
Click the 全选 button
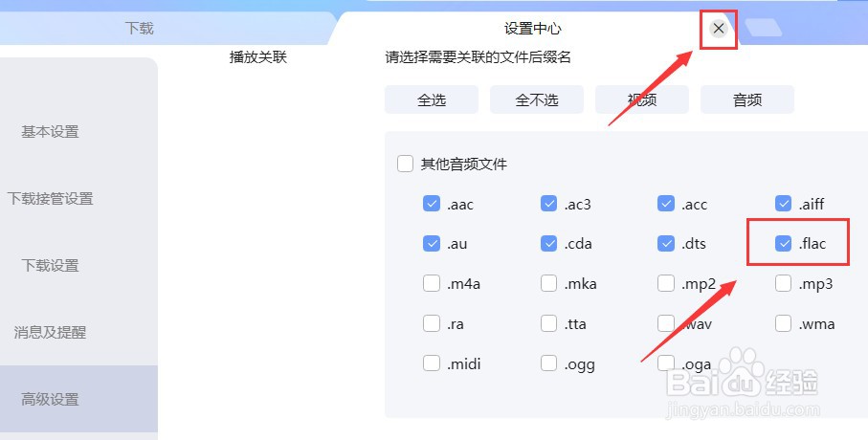432,99
